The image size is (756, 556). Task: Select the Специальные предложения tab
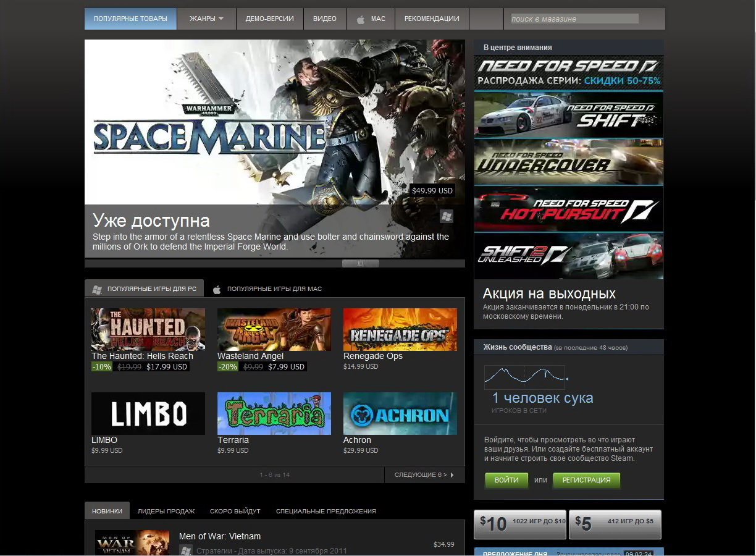coord(326,511)
